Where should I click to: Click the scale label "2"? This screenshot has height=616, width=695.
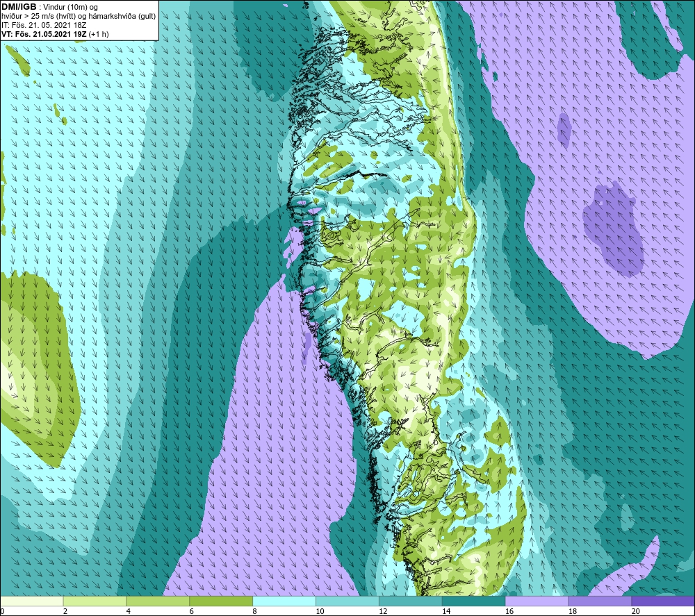[x=65, y=611]
